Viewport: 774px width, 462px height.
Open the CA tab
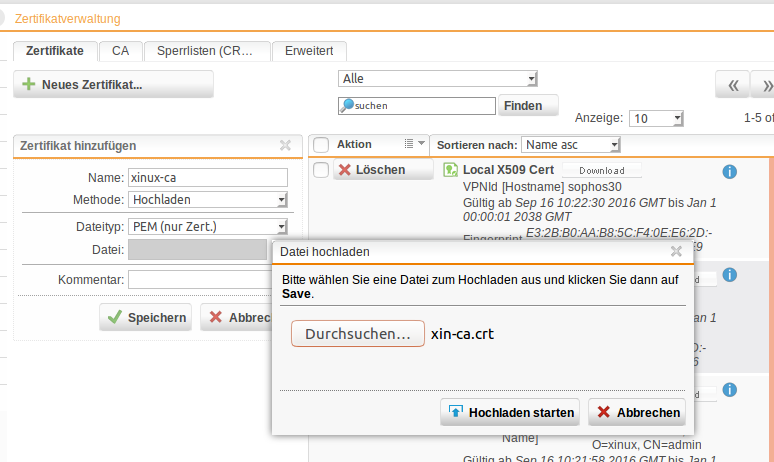(x=120, y=51)
